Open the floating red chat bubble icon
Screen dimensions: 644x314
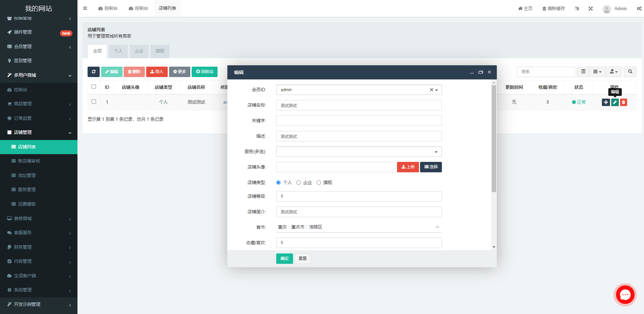(x=625, y=295)
